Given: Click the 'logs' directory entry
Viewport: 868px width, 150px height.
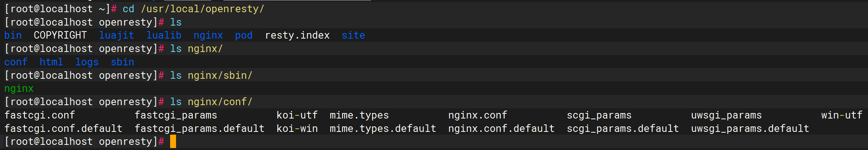Looking at the screenshot, I should pyautogui.click(x=87, y=62).
